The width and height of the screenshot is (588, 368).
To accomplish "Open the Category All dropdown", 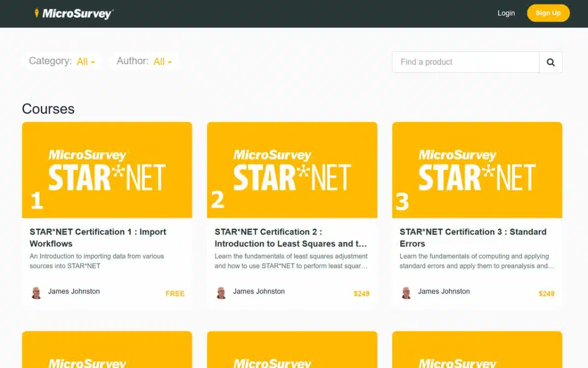I will [85, 62].
